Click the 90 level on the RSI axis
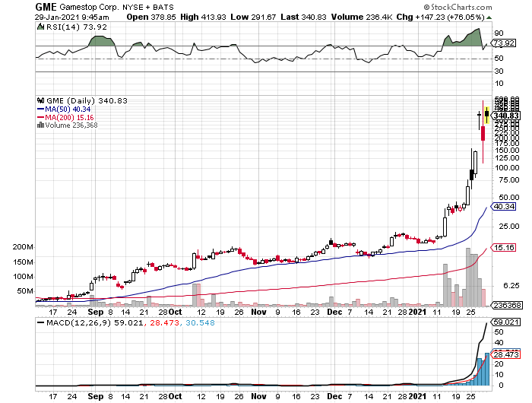The width and height of the screenshot is (532, 403). point(499,33)
